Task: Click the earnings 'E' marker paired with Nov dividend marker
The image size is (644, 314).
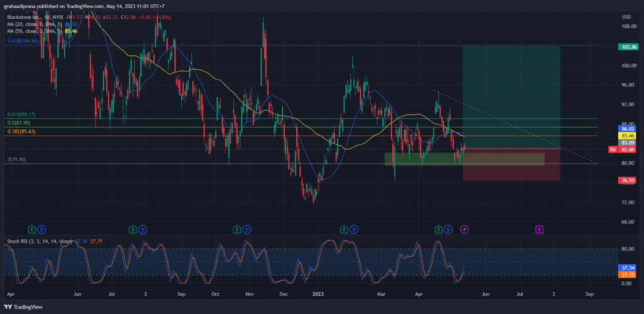Action: [237, 229]
